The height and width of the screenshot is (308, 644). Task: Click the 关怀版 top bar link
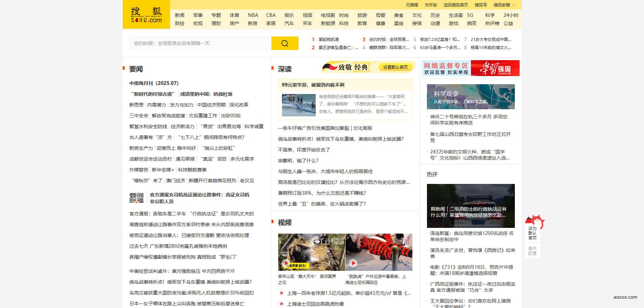click(431, 5)
